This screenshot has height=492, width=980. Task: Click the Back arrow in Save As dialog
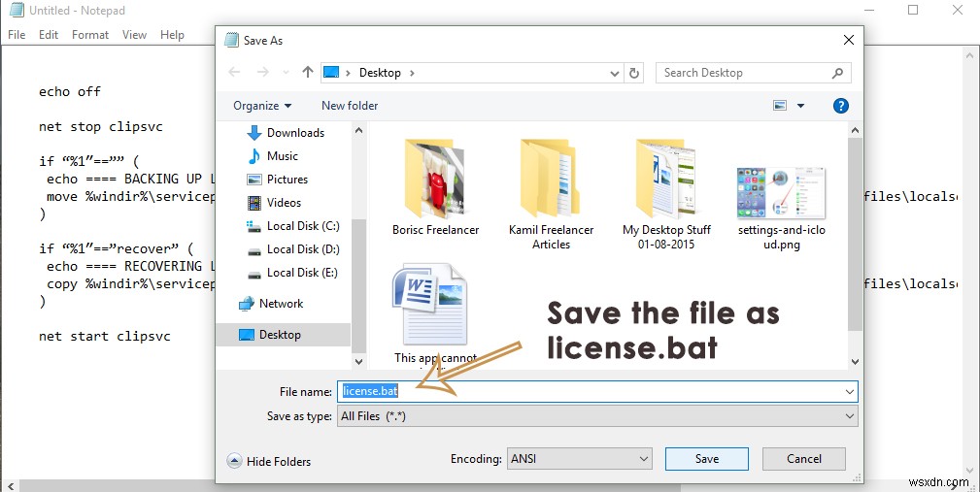pyautogui.click(x=234, y=73)
